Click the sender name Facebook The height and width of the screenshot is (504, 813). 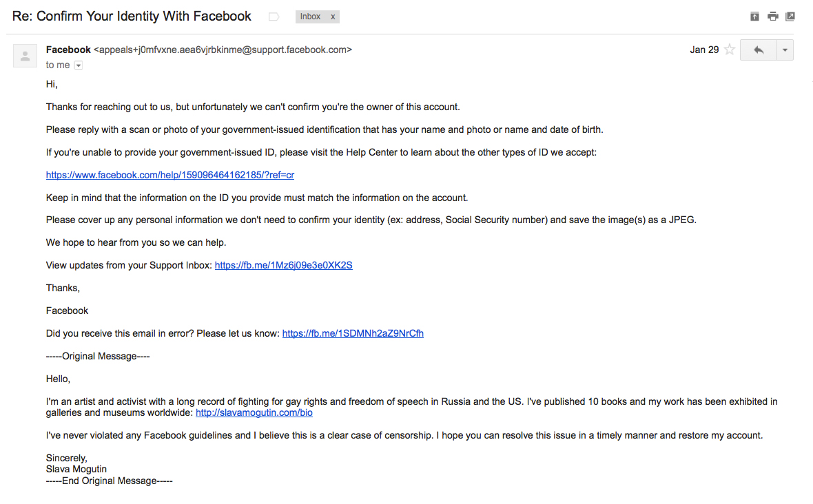(68, 50)
